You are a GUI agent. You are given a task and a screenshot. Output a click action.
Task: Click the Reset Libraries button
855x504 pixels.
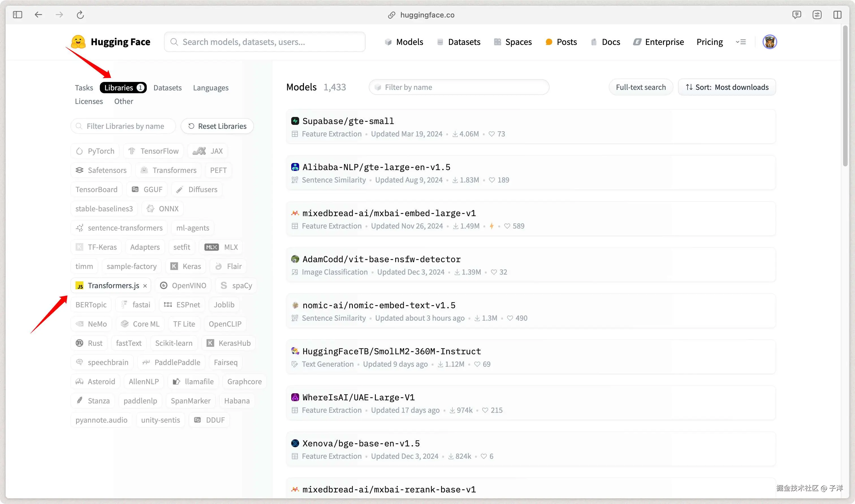(217, 126)
